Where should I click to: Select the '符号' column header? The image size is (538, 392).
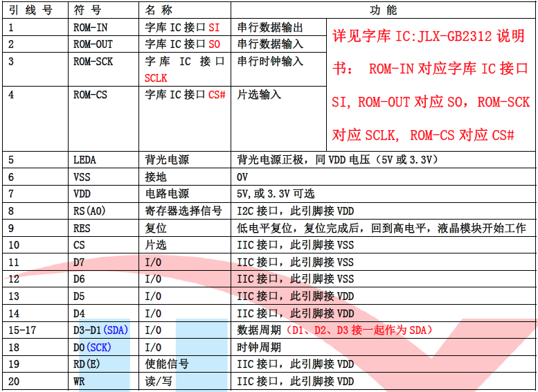(x=87, y=10)
